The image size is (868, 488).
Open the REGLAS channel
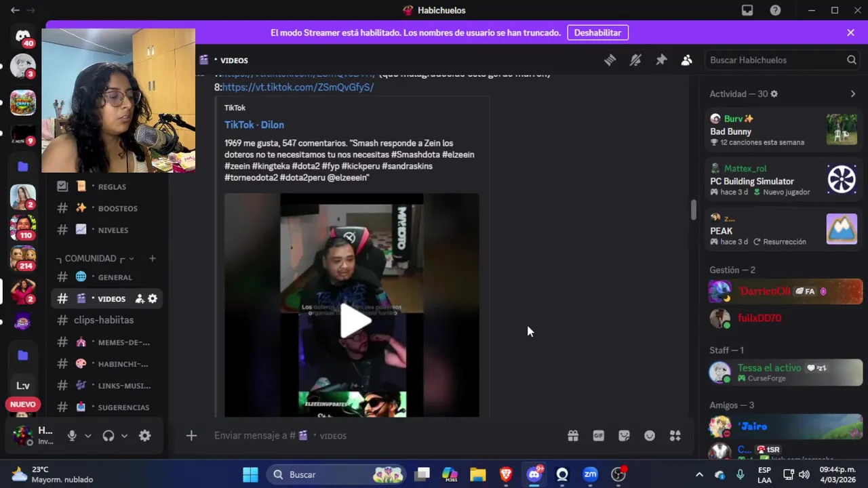click(x=108, y=186)
